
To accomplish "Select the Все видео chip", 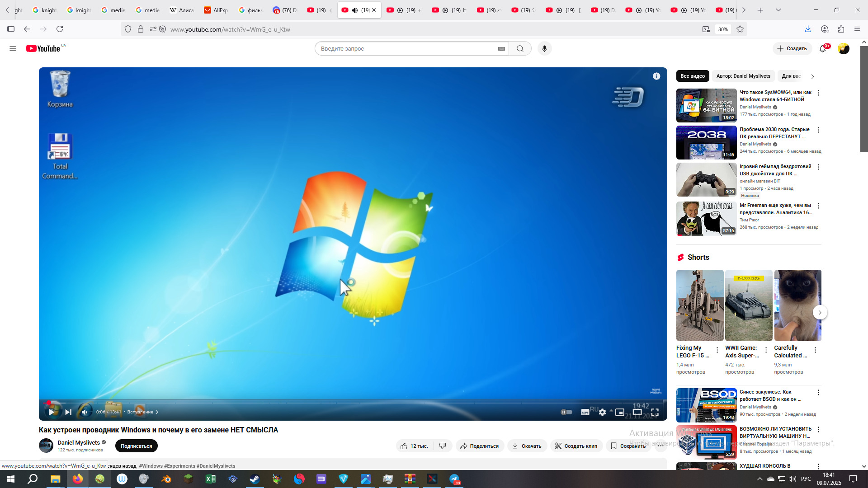I will pos(692,76).
